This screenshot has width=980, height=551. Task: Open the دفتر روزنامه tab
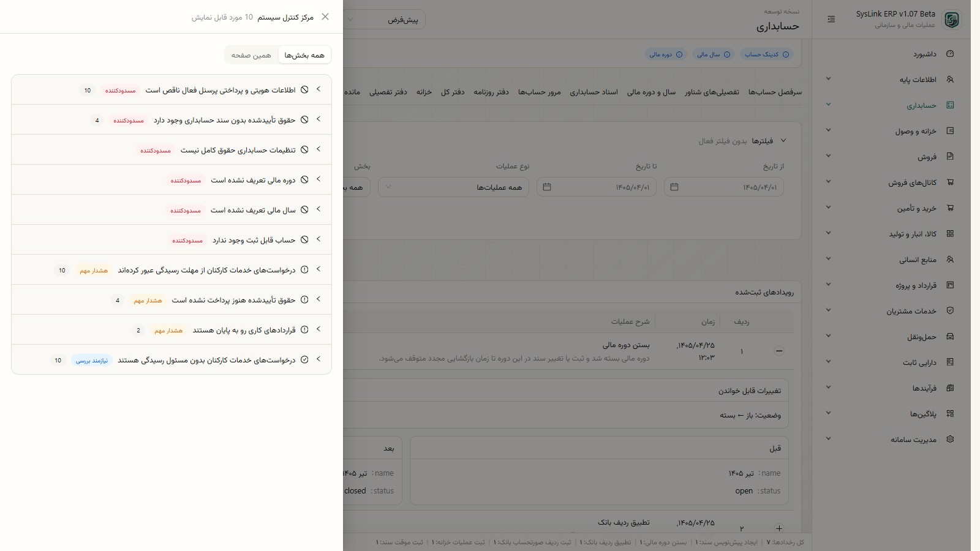(491, 92)
